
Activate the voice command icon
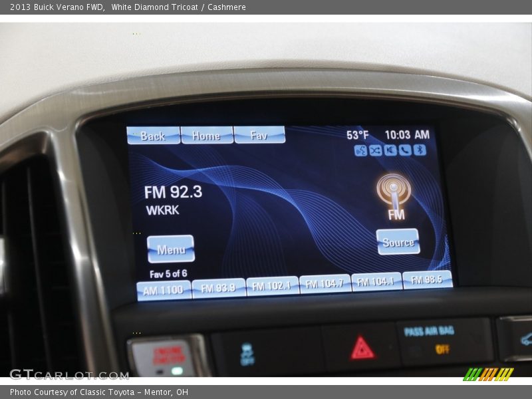[x=360, y=151]
